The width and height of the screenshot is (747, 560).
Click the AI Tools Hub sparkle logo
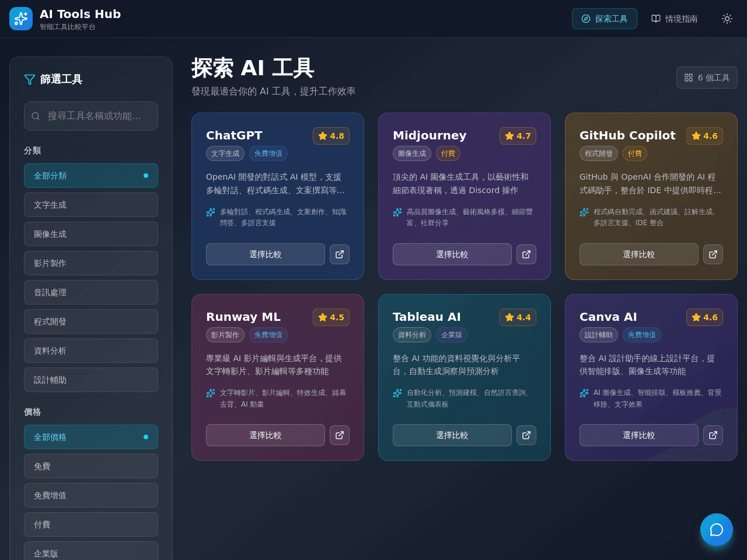point(21,19)
